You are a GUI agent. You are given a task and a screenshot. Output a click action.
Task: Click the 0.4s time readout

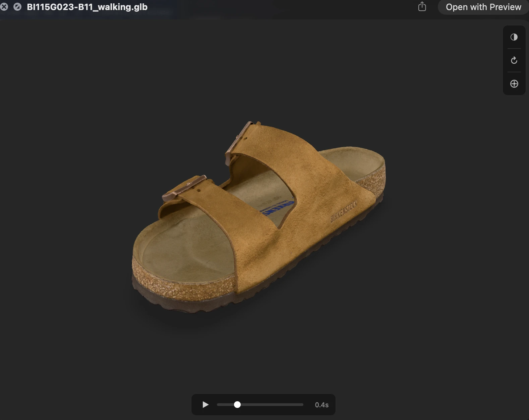pyautogui.click(x=321, y=405)
